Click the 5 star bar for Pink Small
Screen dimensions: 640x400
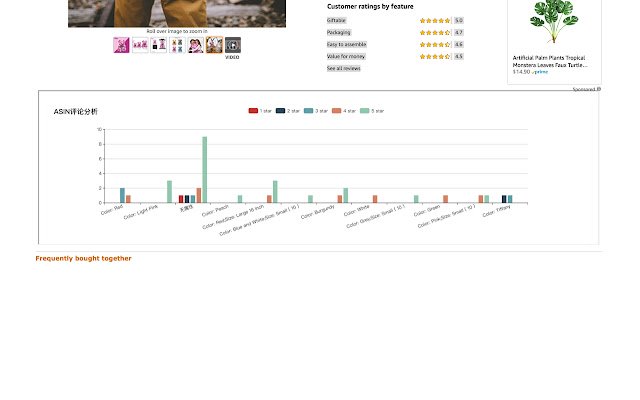pos(487,199)
